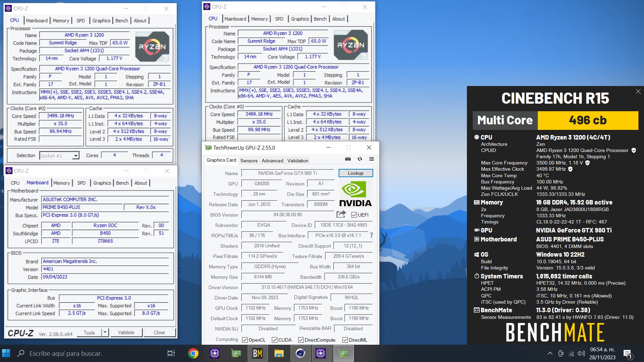Open the volume control in the tray

[x=581, y=353]
